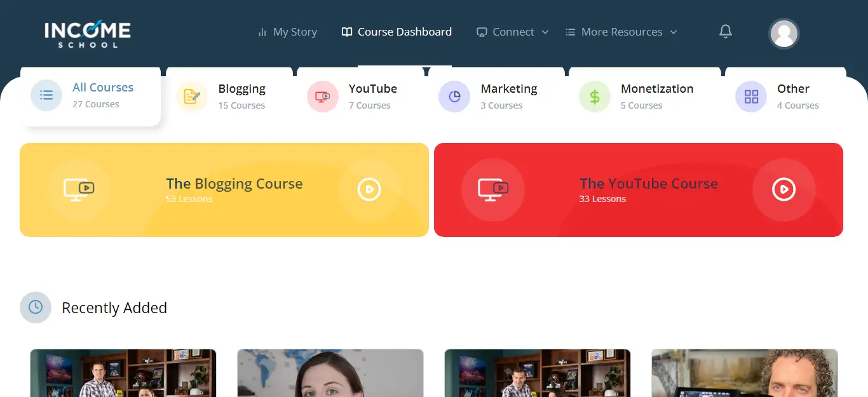Click the Blogging pencil-note icon

point(192,97)
